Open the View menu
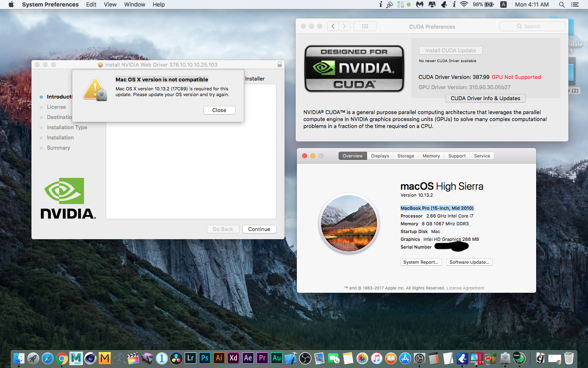Screen dimensions: 588x368 [x=110, y=4]
